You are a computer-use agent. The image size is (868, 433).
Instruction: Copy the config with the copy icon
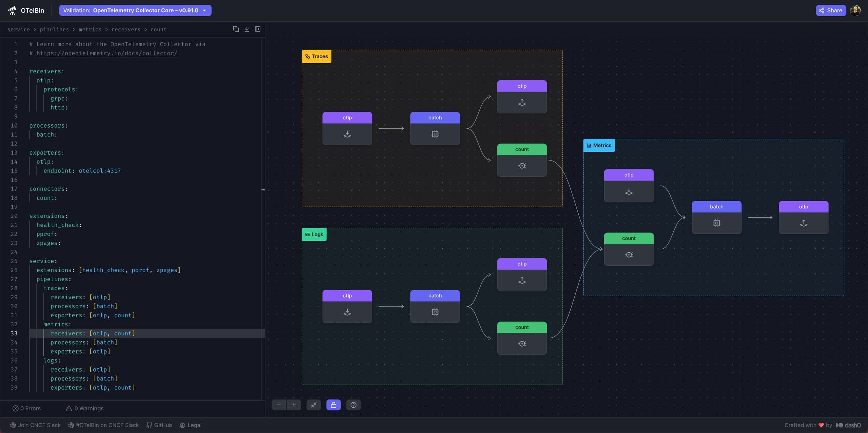(x=236, y=29)
